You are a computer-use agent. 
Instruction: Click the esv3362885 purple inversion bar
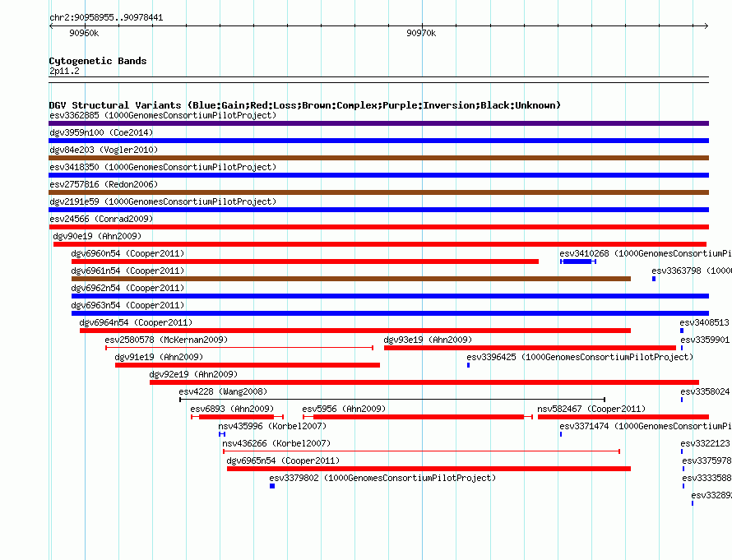coord(378,123)
